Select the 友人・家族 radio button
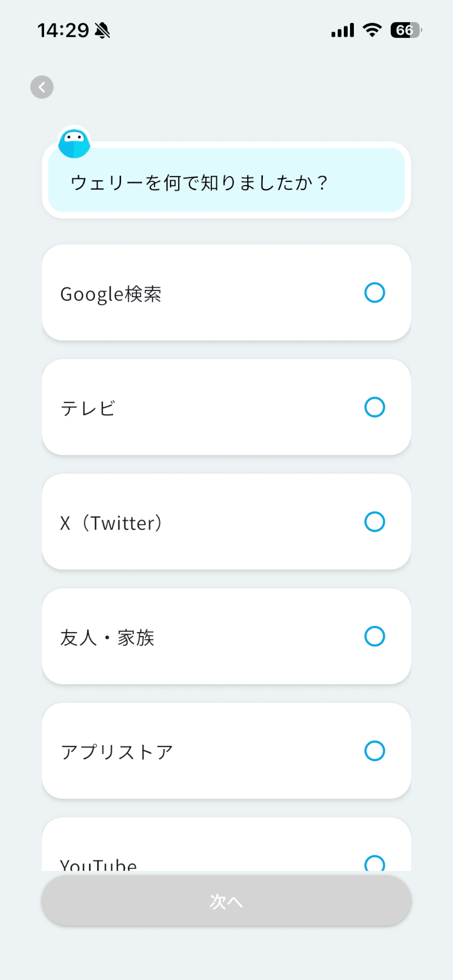 point(374,636)
